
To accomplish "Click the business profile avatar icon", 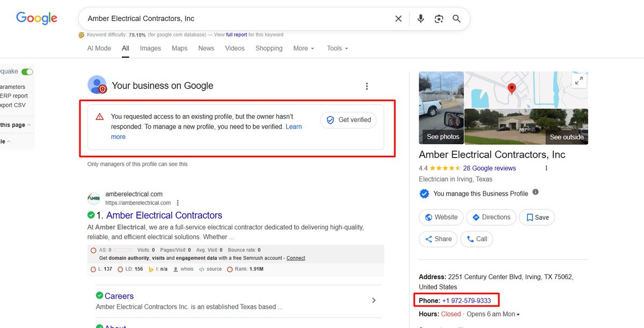I will tap(97, 85).
